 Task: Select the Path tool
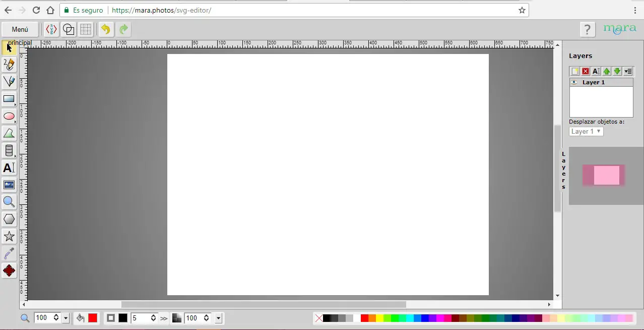(9, 133)
